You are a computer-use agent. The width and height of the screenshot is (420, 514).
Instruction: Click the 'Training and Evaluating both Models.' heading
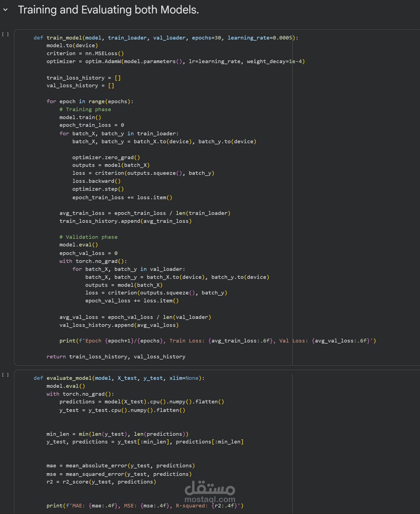pyautogui.click(x=108, y=10)
